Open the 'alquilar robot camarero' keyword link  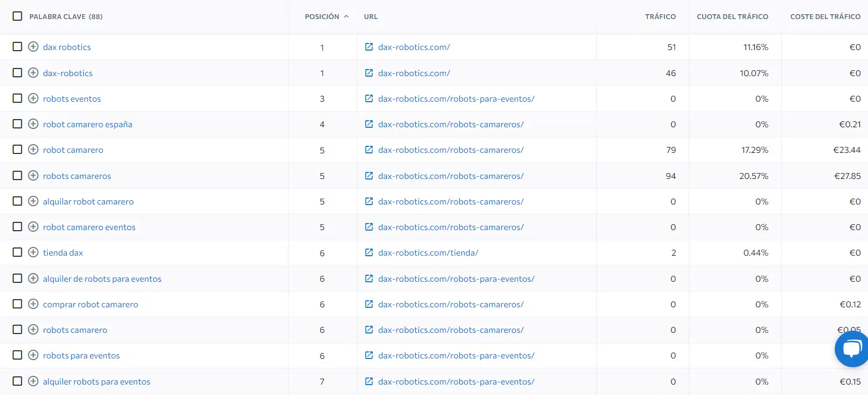(x=88, y=202)
